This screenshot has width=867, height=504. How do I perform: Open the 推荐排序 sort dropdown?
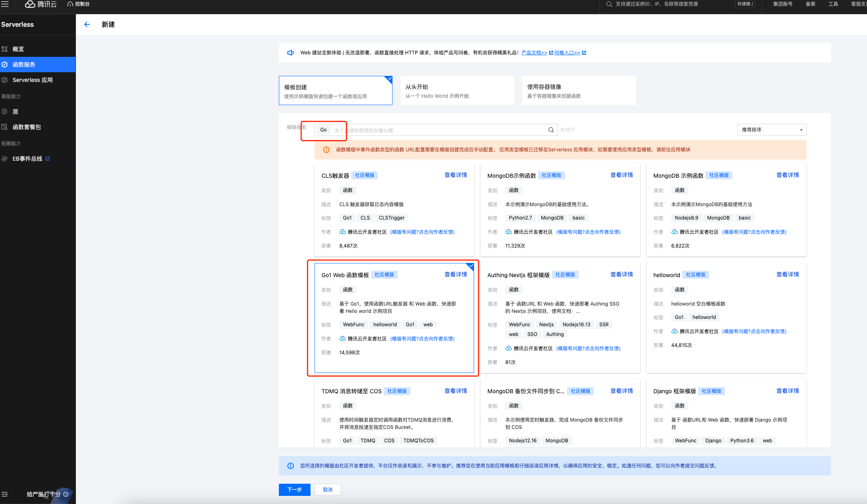pos(771,130)
